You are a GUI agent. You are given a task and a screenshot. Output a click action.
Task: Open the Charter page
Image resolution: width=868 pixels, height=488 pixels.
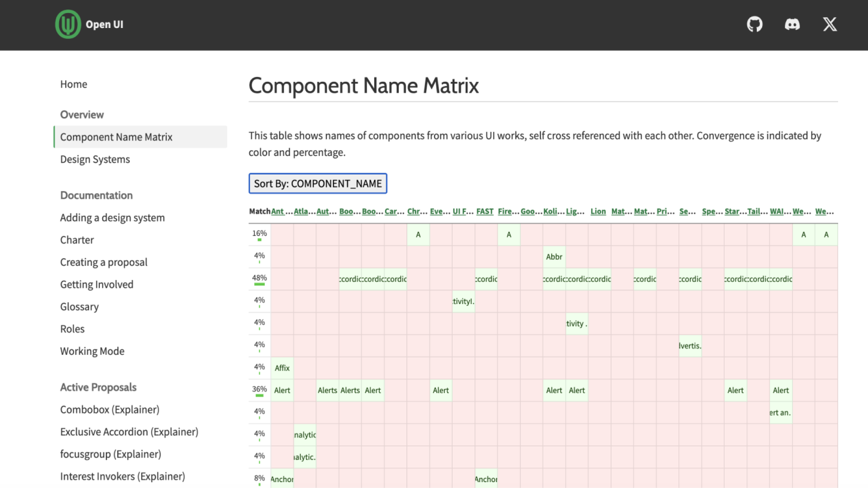tap(77, 240)
